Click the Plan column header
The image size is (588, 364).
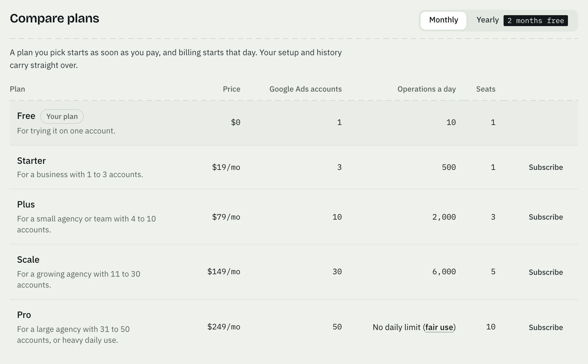coord(17,89)
